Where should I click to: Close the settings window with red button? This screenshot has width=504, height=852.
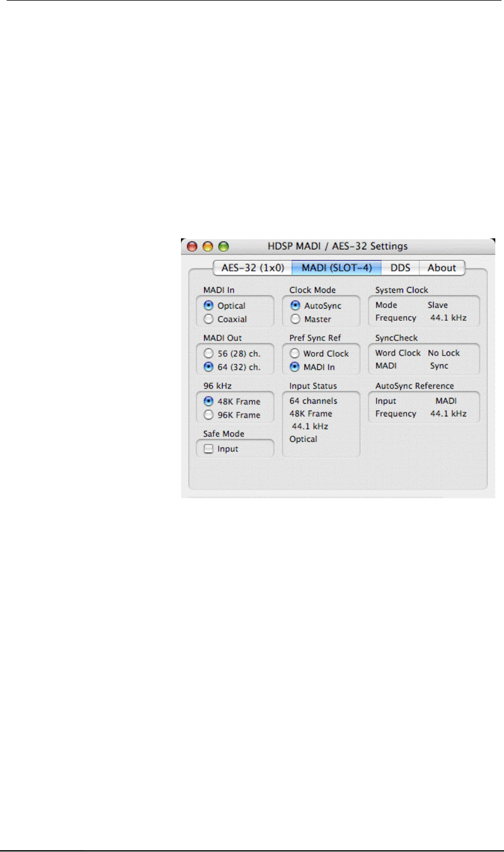[x=193, y=246]
